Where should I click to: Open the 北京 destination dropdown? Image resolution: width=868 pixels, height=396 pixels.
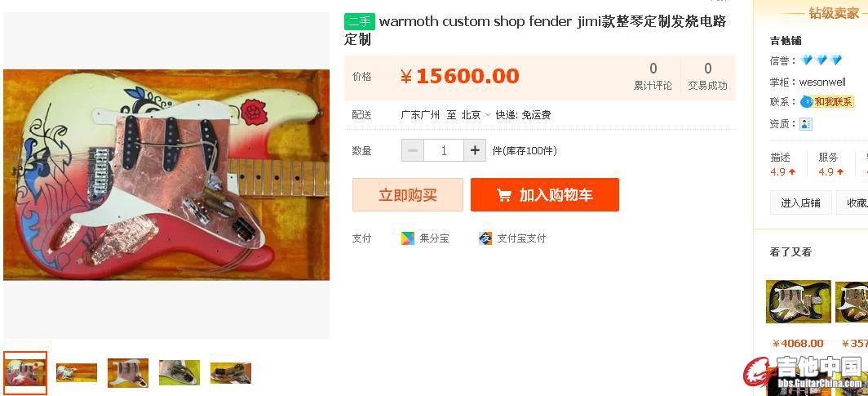coord(476,115)
